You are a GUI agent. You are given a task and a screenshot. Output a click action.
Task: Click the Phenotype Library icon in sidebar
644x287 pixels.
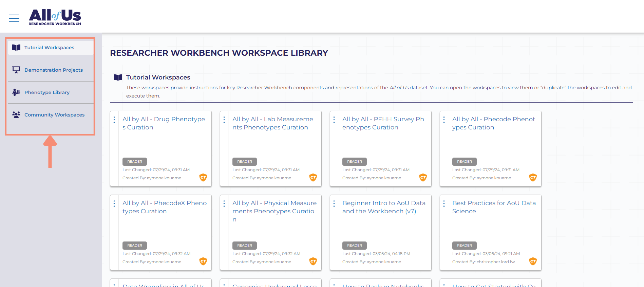point(16,92)
